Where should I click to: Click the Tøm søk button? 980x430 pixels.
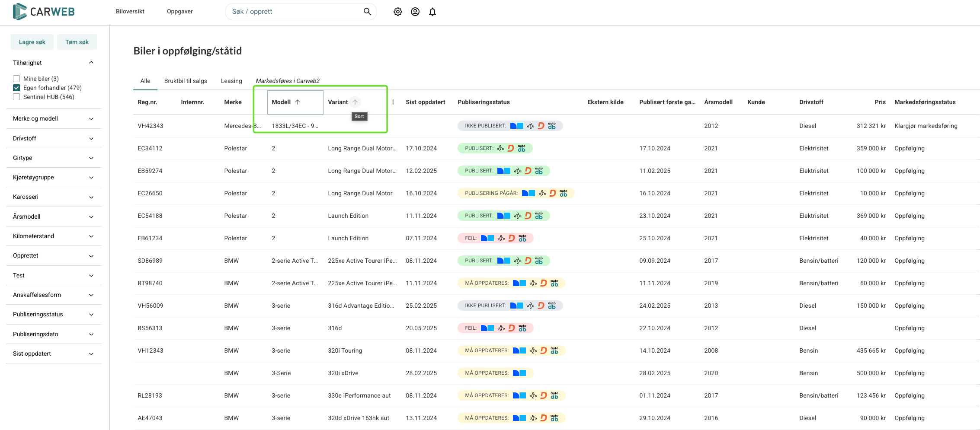(x=77, y=42)
